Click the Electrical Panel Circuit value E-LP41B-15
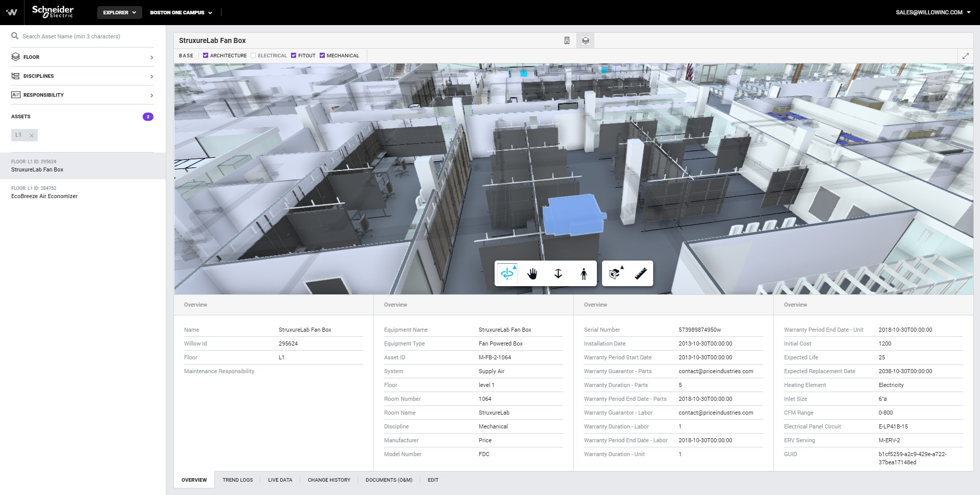This screenshot has height=495, width=980. [893, 426]
